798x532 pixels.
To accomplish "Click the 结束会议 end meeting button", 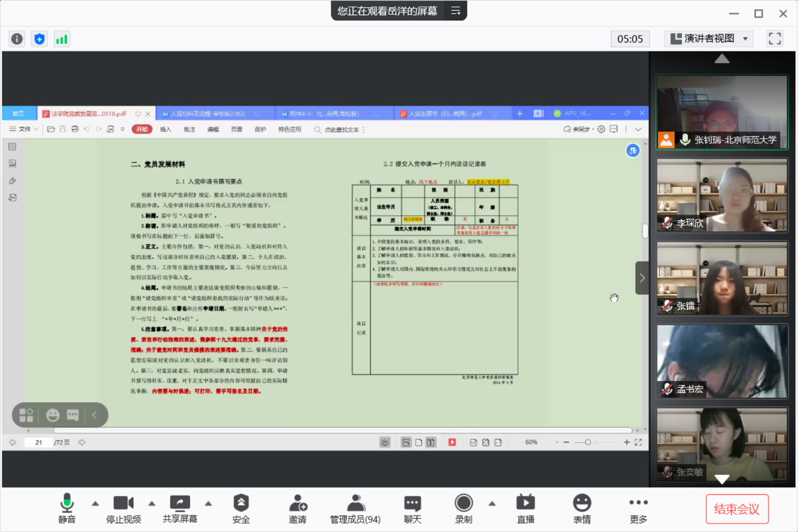I will click(x=737, y=509).
